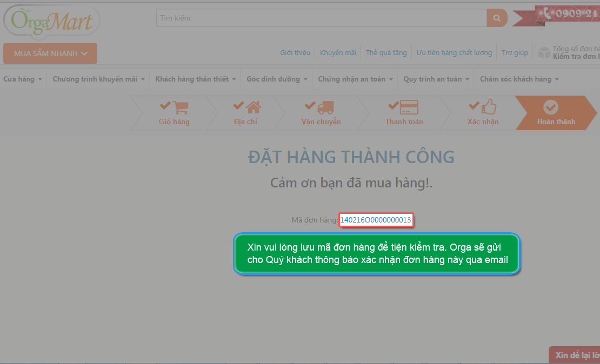Screen dimensions: 600x364
Task: Select the Vận chuyển truck step
Action: click(x=321, y=113)
